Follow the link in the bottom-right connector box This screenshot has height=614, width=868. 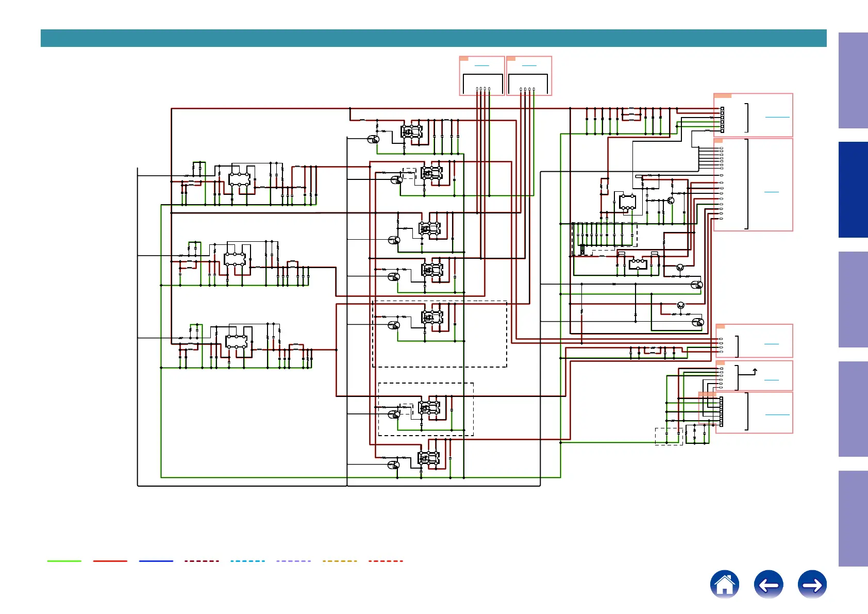pos(777,414)
